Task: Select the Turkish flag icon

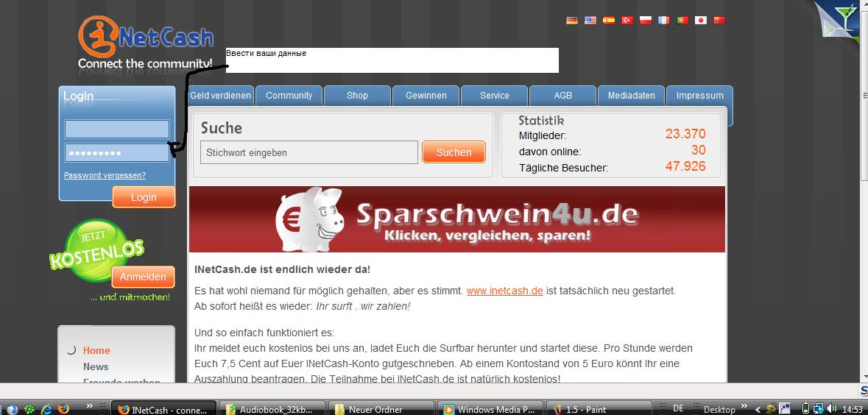Action: pos(627,21)
